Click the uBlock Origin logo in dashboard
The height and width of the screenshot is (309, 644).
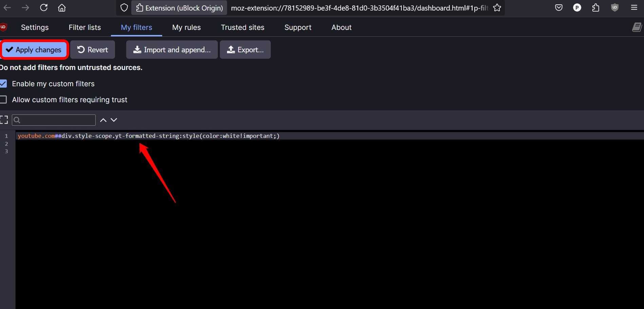(3, 27)
